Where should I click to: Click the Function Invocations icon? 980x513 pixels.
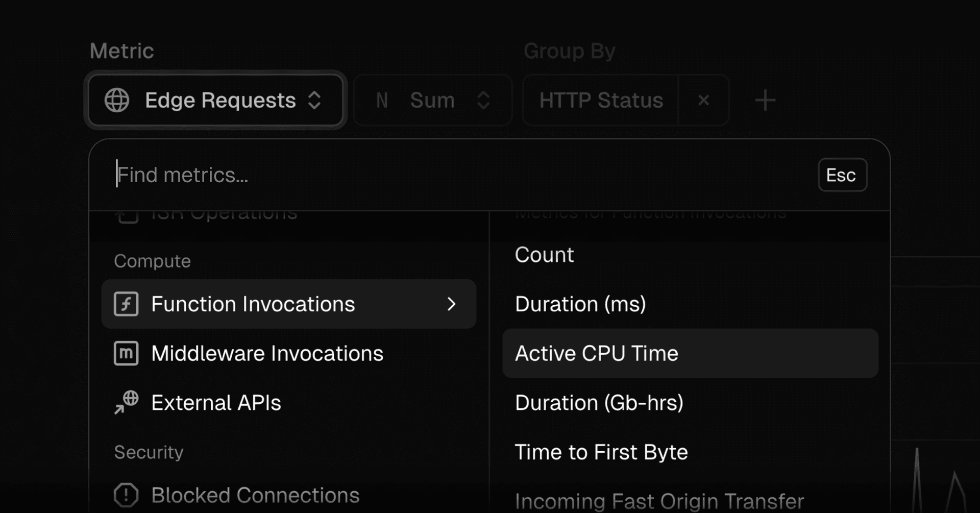(126, 304)
